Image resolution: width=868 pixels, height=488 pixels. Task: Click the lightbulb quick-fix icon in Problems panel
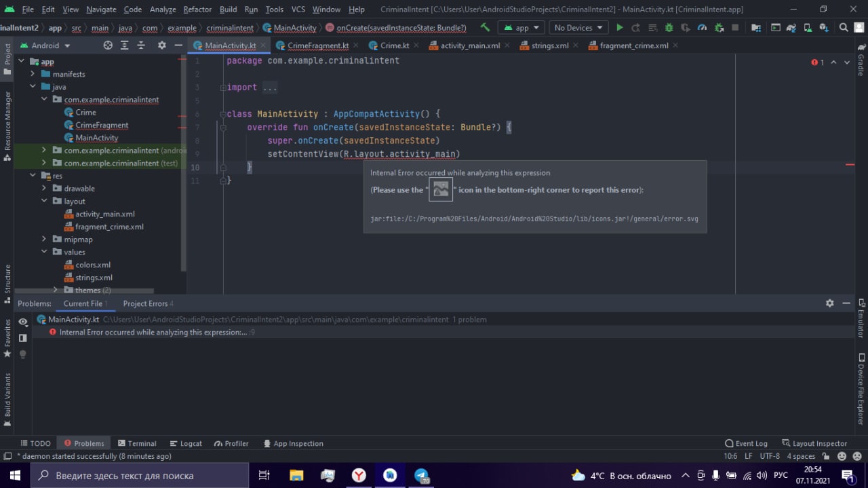click(x=23, y=354)
